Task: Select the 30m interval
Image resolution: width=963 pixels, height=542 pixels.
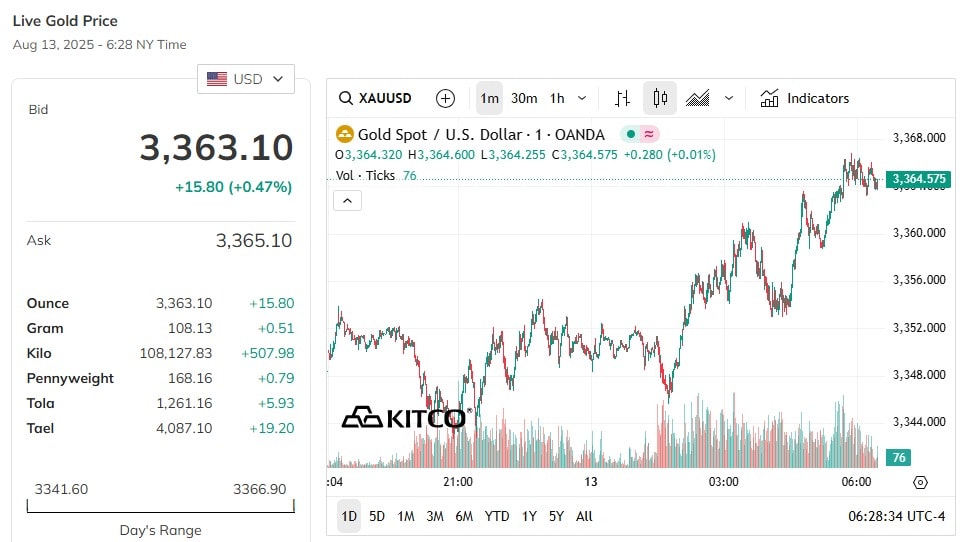Action: (x=524, y=98)
